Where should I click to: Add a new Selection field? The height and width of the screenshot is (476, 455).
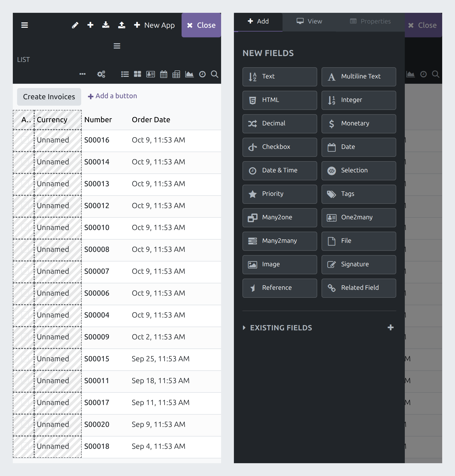pos(359,171)
